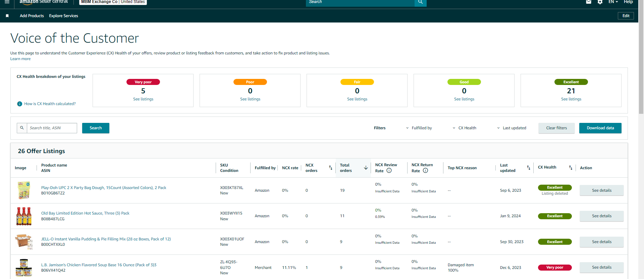Click the NCX Review Rate info icon
The width and height of the screenshot is (644, 279).
coord(389,171)
